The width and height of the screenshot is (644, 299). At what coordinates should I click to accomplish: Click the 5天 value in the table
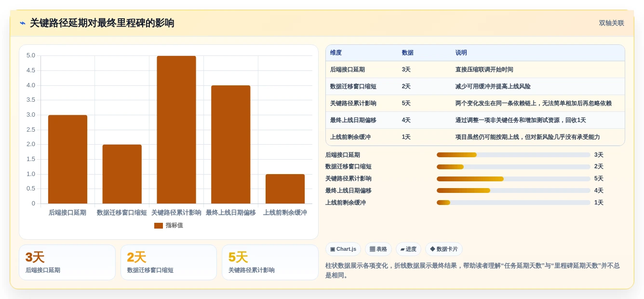tap(406, 104)
